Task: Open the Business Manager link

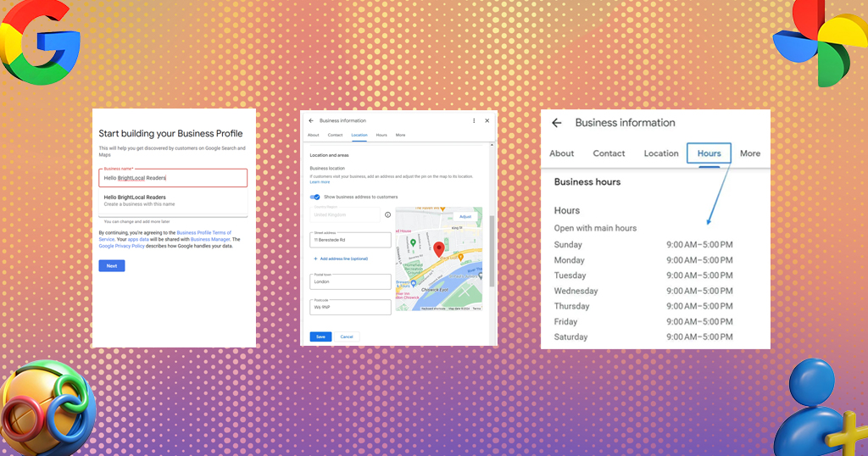Action: [x=210, y=240]
